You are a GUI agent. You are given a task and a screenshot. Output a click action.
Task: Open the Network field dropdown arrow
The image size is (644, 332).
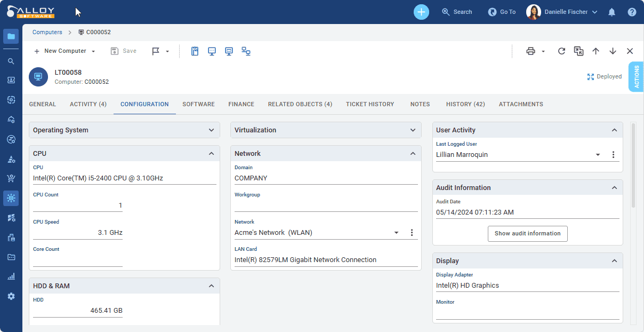pyautogui.click(x=396, y=233)
